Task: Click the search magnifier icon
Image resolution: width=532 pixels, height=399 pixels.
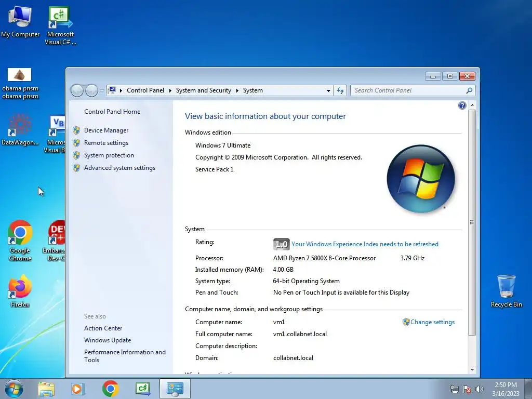Action: [469, 90]
